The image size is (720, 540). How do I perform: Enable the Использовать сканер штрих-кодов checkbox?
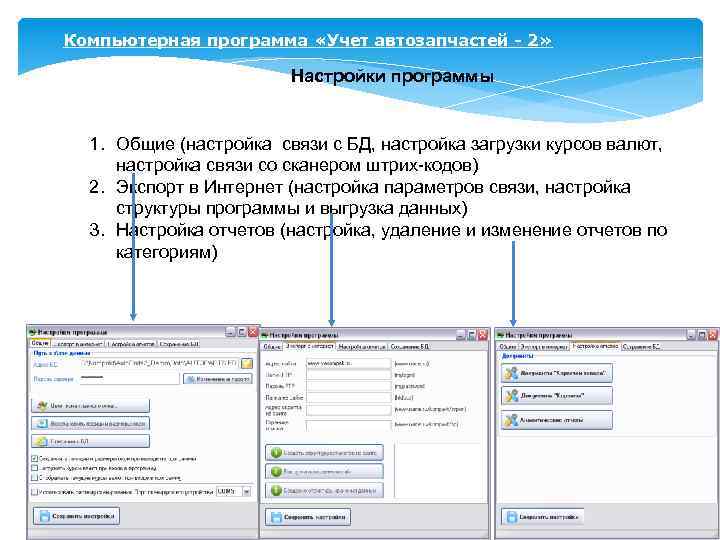(x=34, y=492)
